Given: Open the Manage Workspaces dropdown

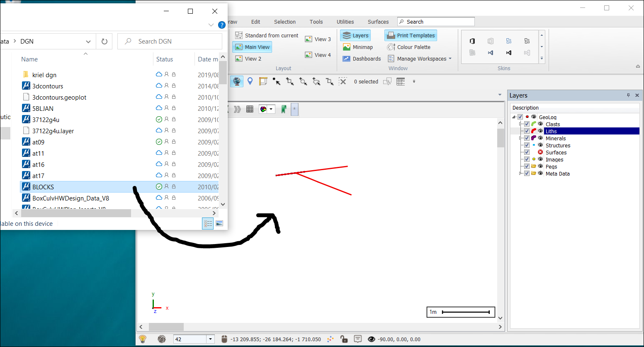Looking at the screenshot, I should click(450, 59).
